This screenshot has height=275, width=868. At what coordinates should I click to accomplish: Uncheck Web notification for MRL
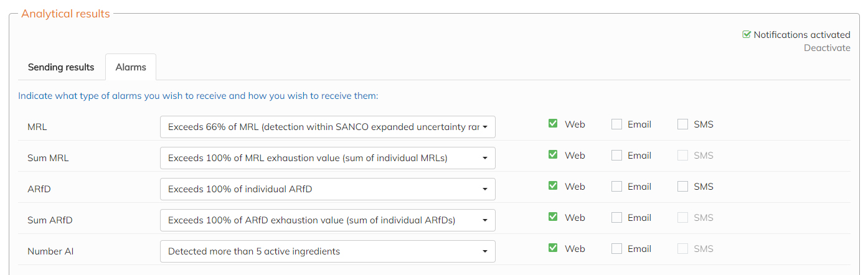553,124
